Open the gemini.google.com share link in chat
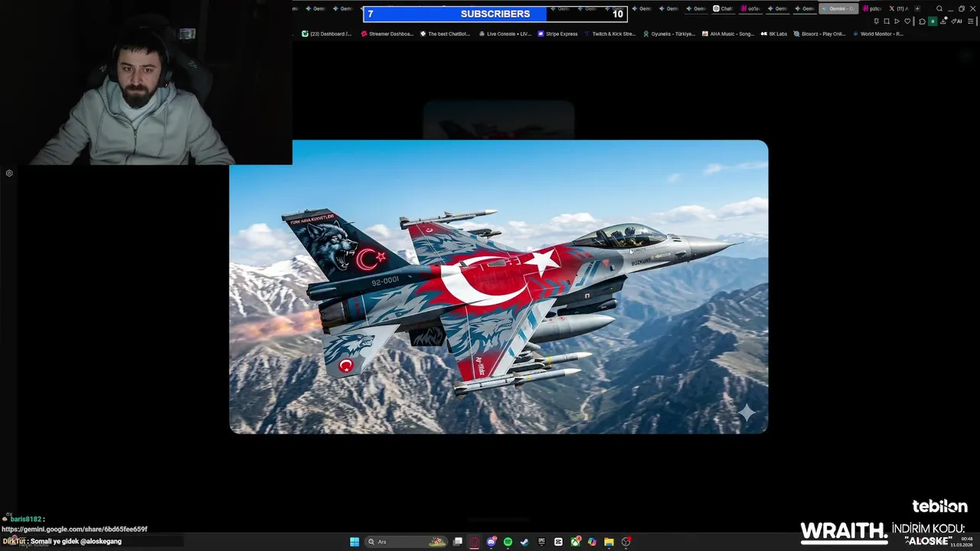The image size is (980, 551). 74,529
